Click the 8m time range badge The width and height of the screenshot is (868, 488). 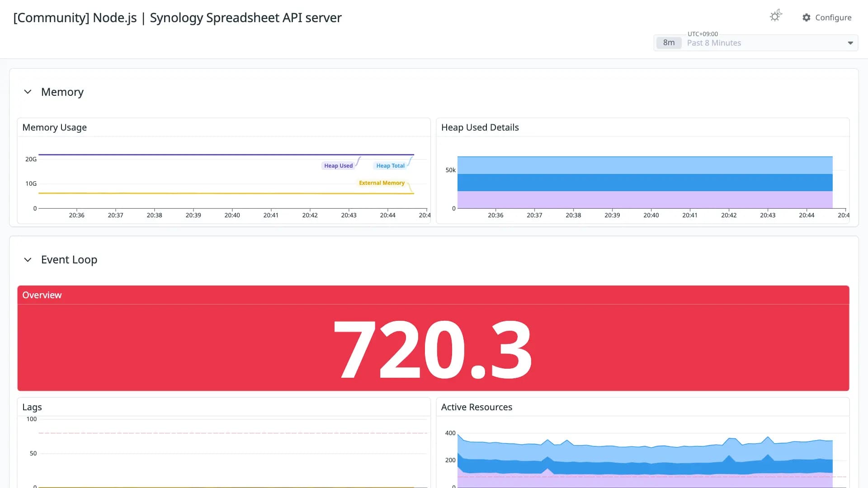click(669, 43)
